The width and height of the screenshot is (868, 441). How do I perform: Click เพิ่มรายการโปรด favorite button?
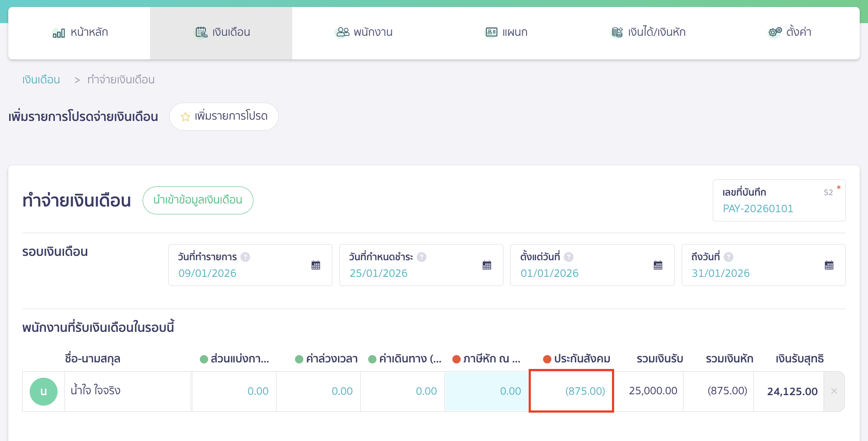224,117
